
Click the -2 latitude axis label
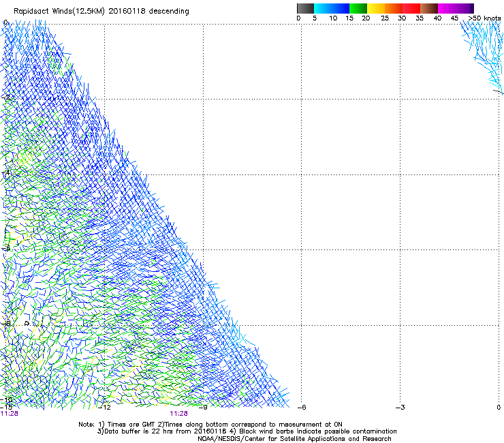click(x=6, y=97)
